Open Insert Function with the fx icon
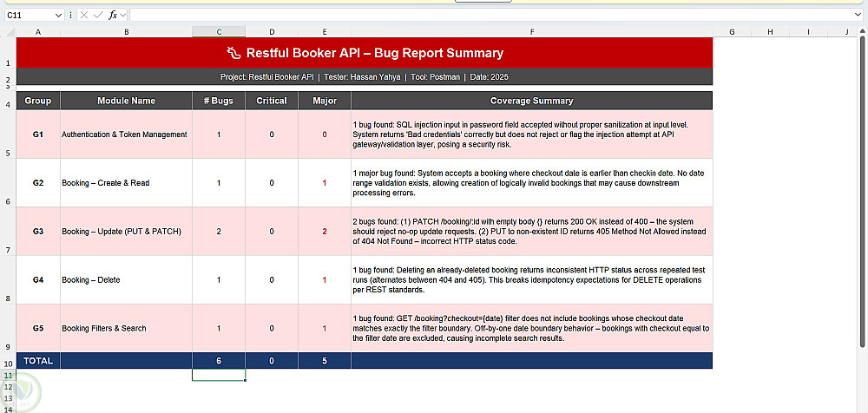This screenshot has height=413, width=868. click(x=113, y=15)
